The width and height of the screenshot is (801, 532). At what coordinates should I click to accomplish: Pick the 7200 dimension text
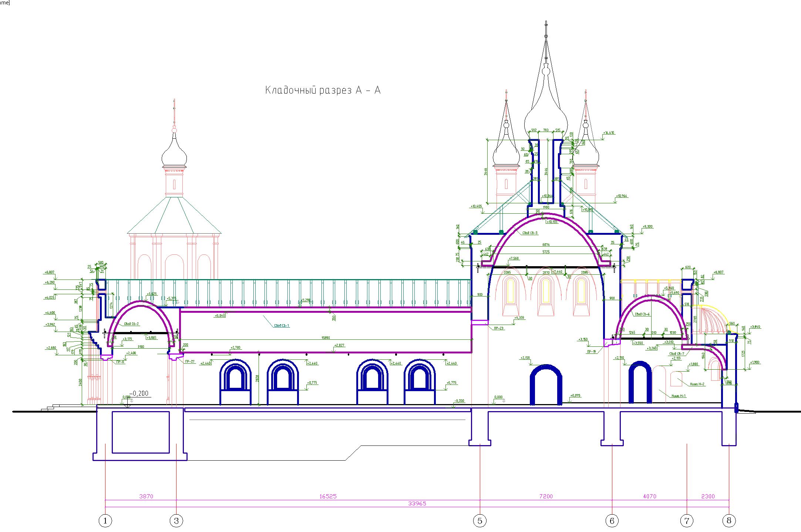[x=546, y=497]
